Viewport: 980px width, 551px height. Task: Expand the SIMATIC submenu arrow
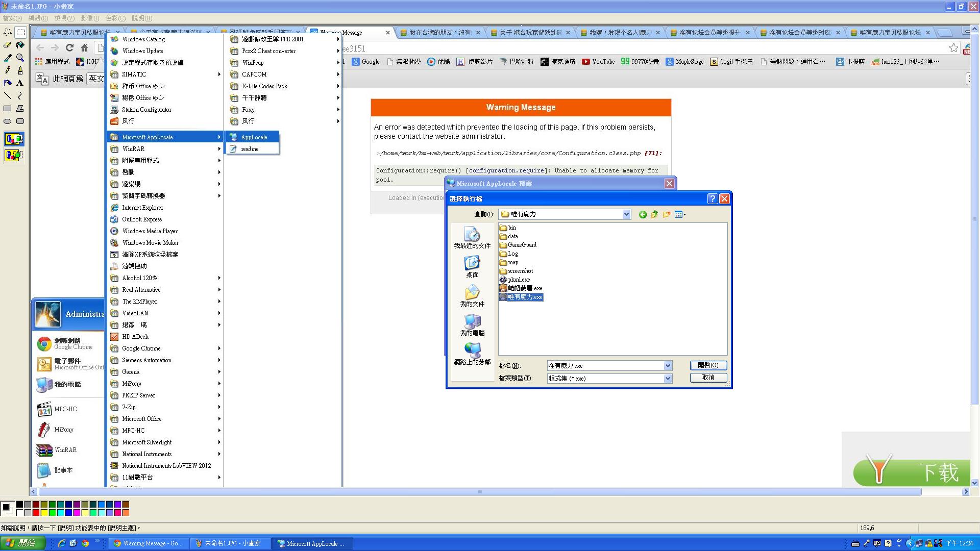click(219, 74)
